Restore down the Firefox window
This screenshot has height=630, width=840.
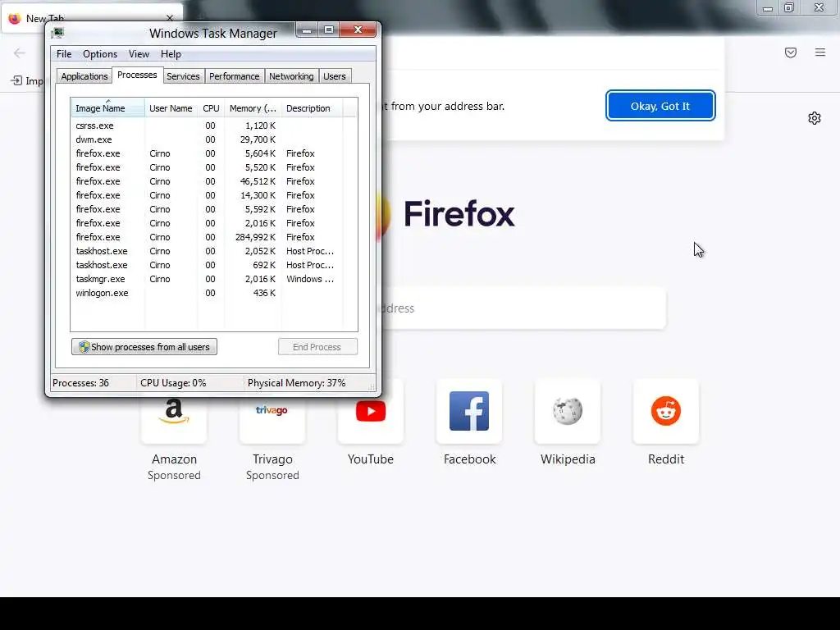789,7
